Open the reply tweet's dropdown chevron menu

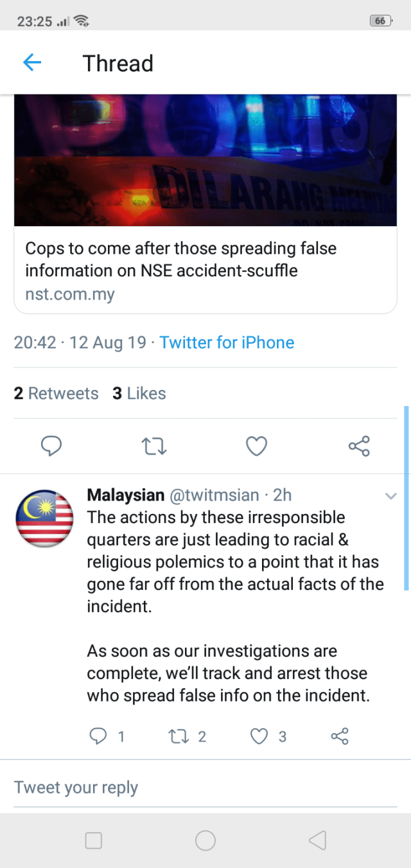pos(390,496)
